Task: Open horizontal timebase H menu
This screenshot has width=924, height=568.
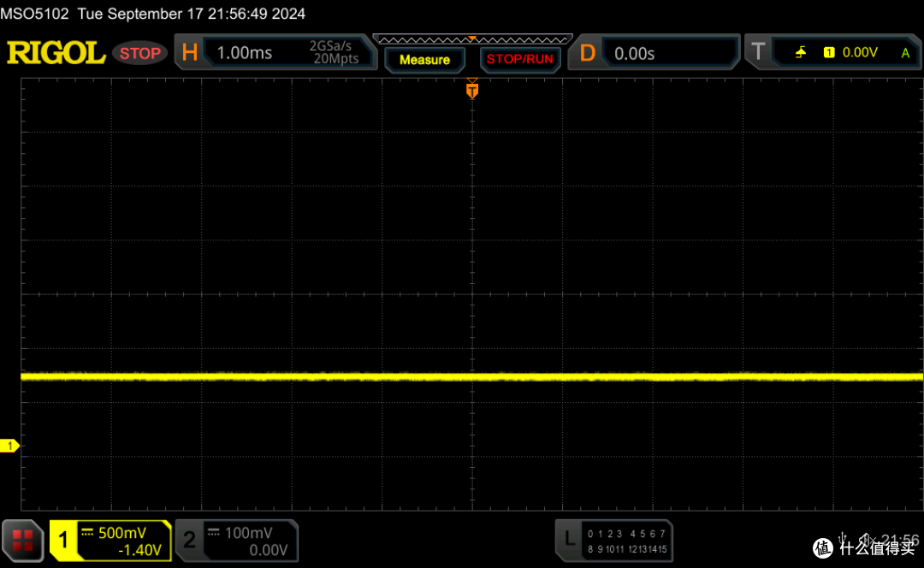Action: pos(190,52)
